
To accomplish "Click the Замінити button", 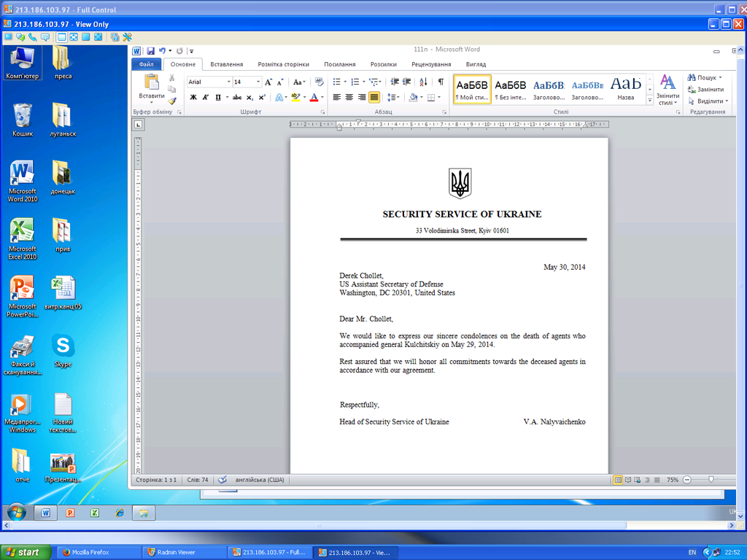I will pyautogui.click(x=706, y=89).
